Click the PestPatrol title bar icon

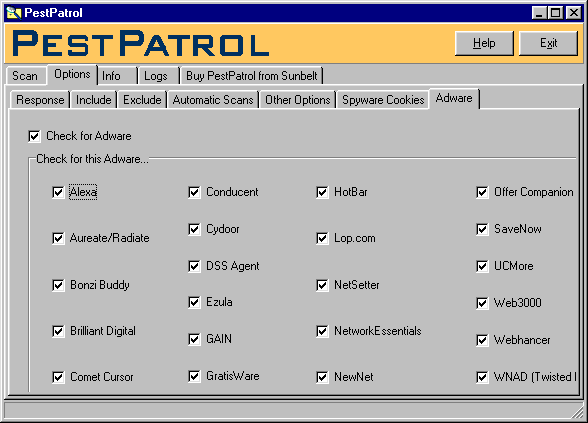click(14, 13)
